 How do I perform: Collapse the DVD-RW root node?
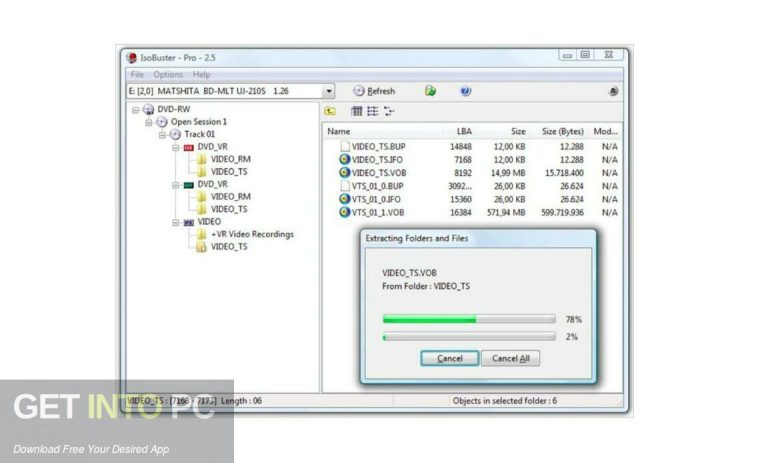(136, 110)
